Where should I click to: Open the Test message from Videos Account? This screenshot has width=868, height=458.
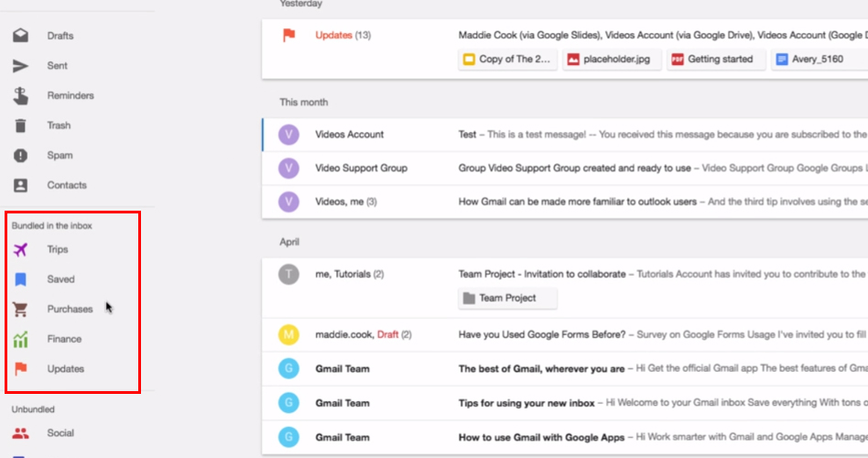click(x=565, y=135)
